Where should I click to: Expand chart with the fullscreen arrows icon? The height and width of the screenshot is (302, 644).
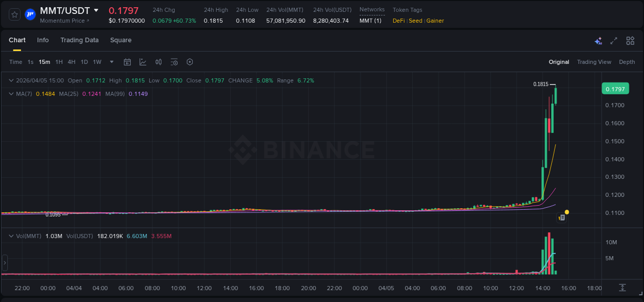coord(614,40)
